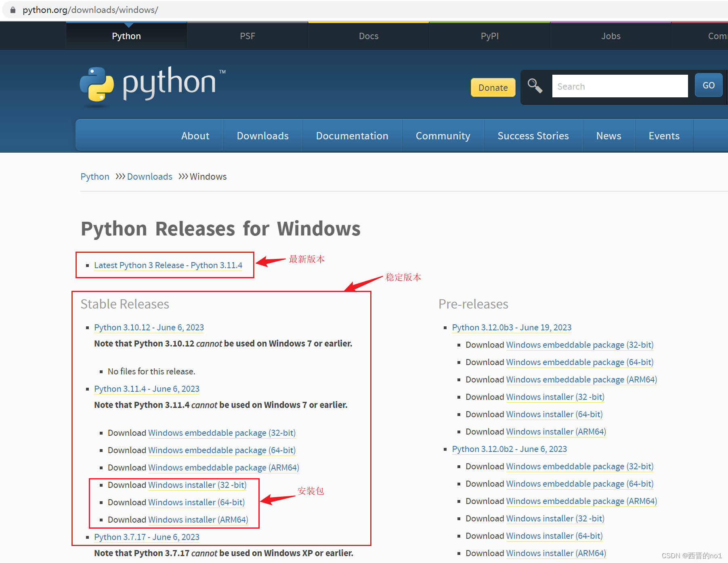Image resolution: width=728 pixels, height=563 pixels.
Task: Open the PyPI top bar tab
Action: 490,36
